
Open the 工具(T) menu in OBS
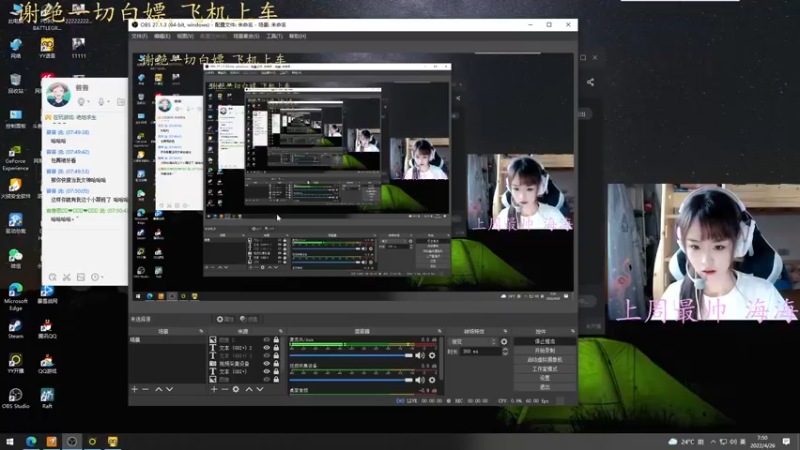(x=274, y=36)
